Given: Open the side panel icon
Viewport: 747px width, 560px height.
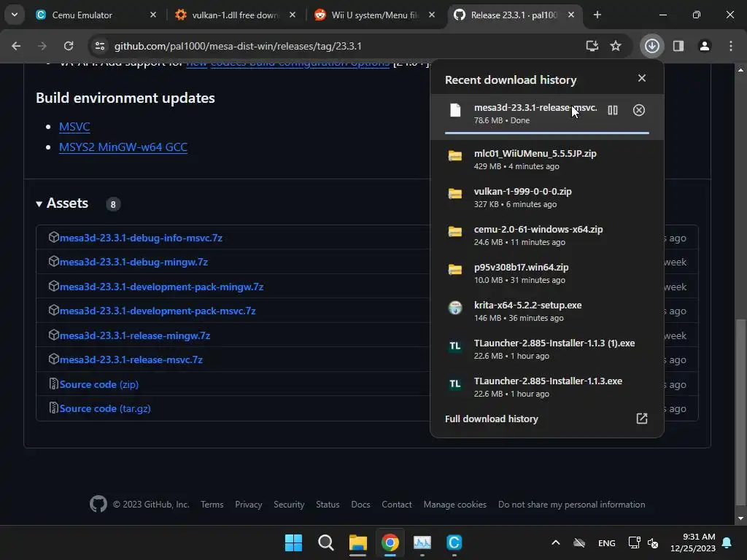Looking at the screenshot, I should 678,46.
